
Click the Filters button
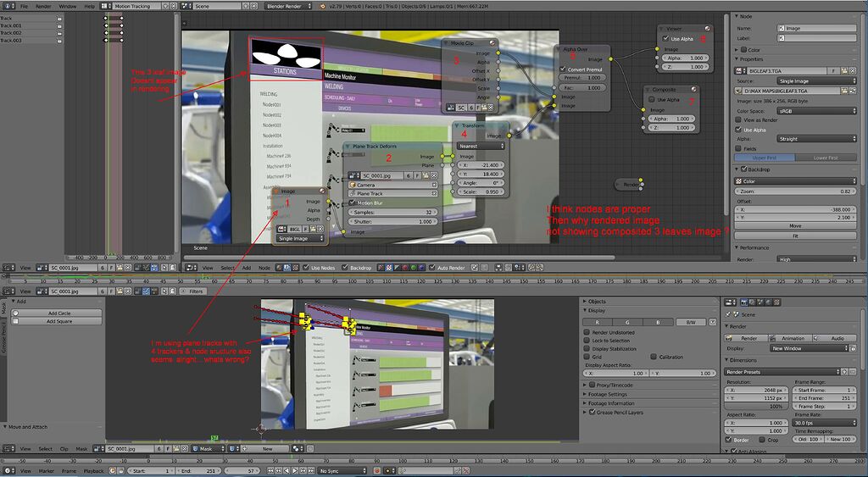tap(192, 291)
